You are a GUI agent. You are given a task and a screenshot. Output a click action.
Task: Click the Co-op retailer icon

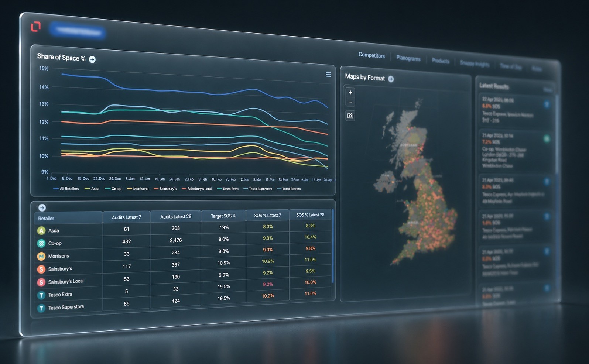coord(41,243)
